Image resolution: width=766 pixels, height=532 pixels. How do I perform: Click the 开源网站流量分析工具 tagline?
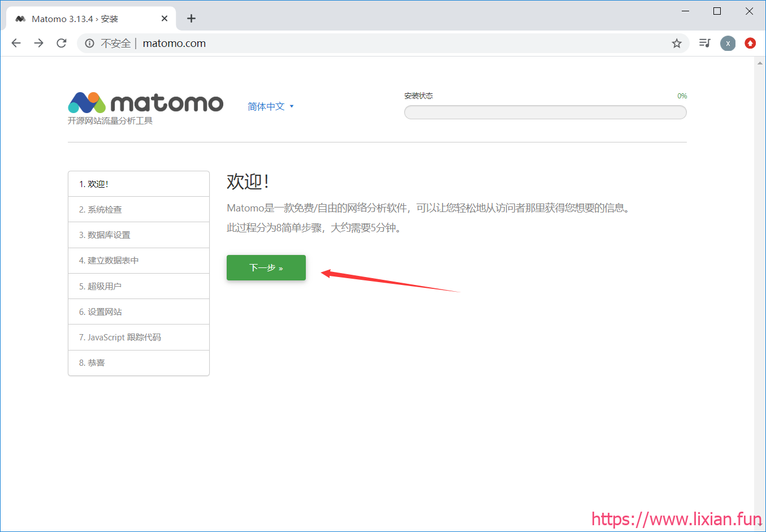[110, 120]
